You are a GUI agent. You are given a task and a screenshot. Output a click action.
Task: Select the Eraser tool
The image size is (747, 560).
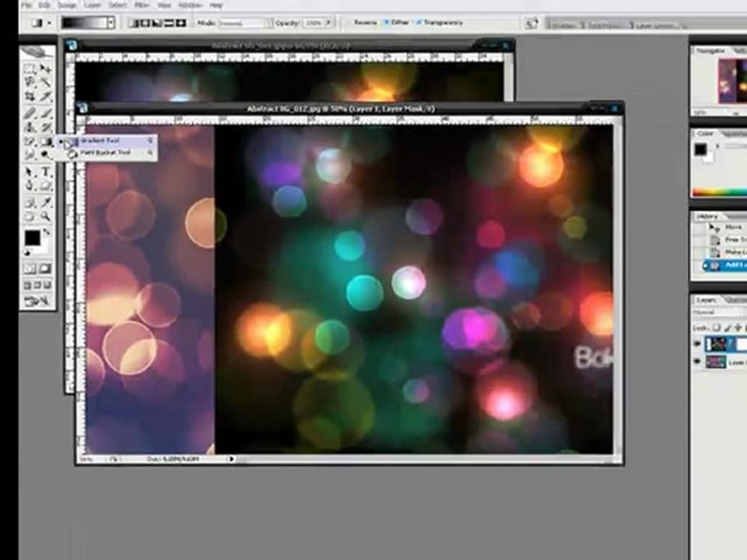[30, 142]
